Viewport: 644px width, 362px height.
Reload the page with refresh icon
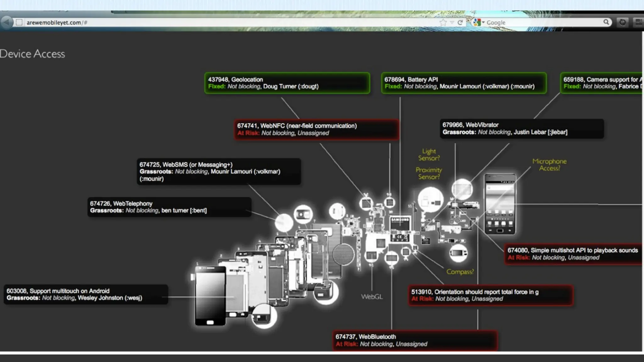(x=460, y=22)
